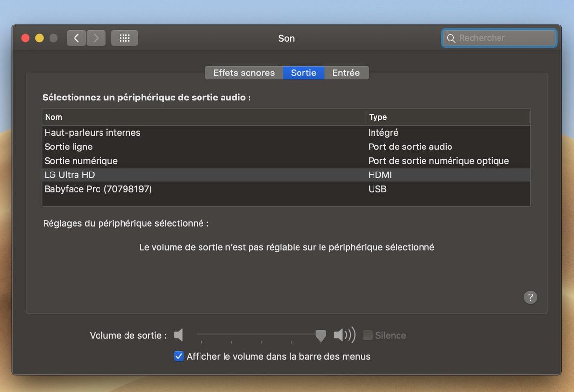Select Haut-parleurs internes output device
Viewport: 574px width, 392px height.
pyautogui.click(x=286, y=132)
